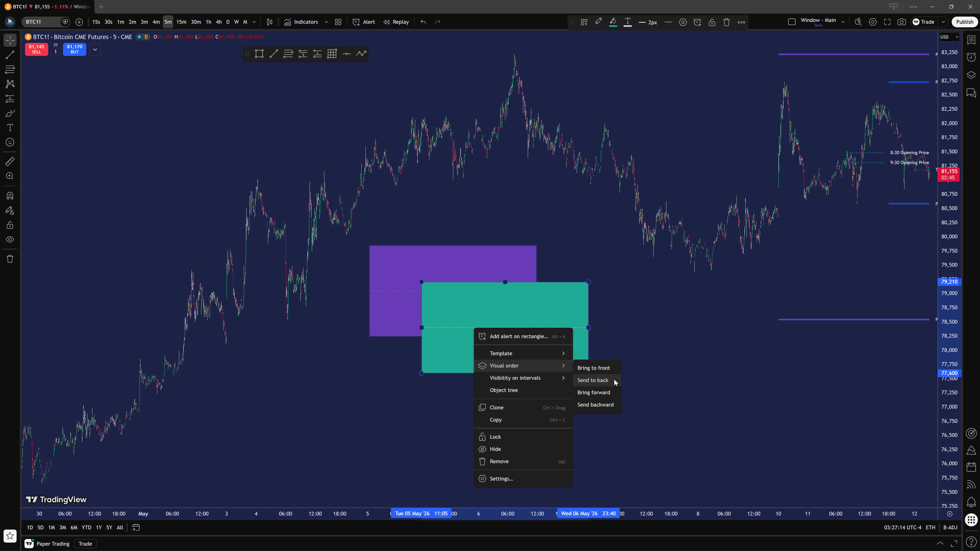The height and width of the screenshot is (551, 980).
Task: Toggle B-ADJ back-adjustment setting
Action: 950,528
